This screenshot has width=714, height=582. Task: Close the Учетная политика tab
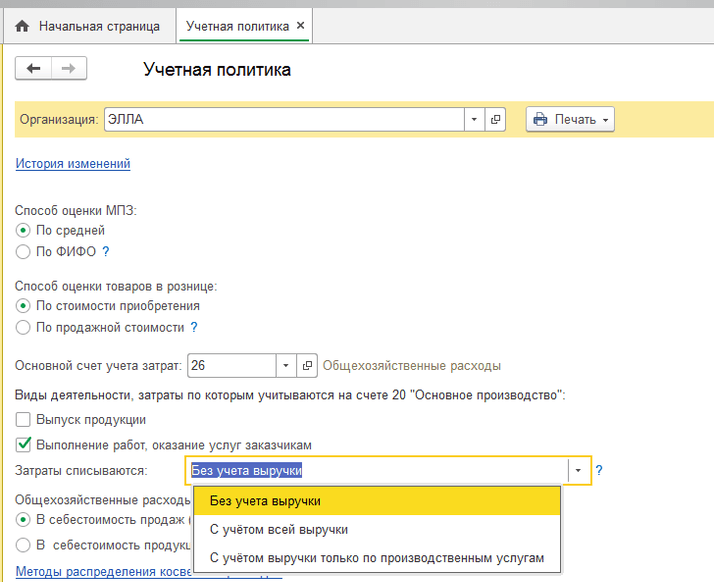coord(301,25)
